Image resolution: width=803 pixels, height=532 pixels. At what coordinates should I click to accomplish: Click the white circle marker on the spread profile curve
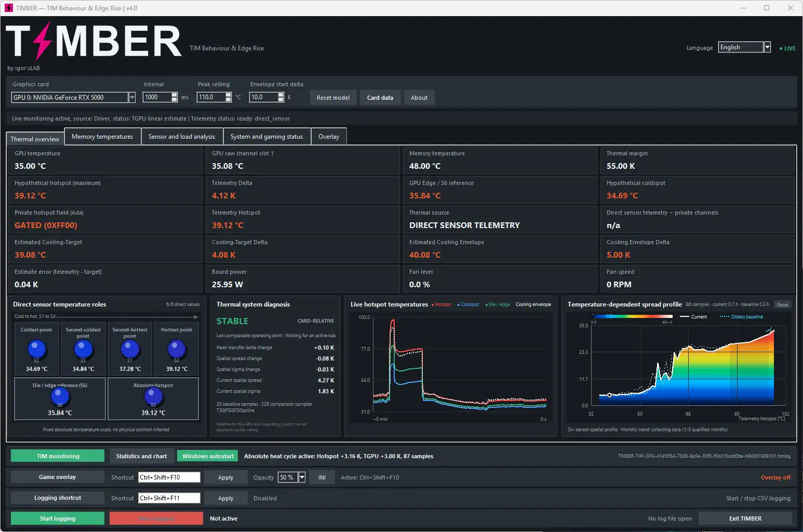coord(610,395)
